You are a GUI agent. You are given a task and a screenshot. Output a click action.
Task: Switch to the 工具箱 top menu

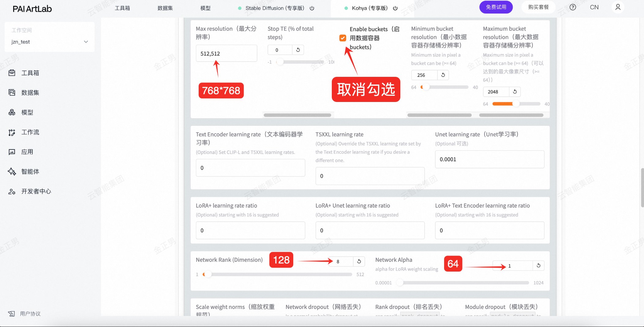(x=122, y=8)
